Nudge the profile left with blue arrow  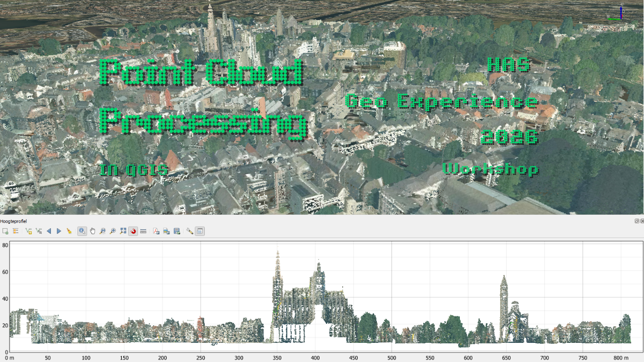[x=49, y=231]
